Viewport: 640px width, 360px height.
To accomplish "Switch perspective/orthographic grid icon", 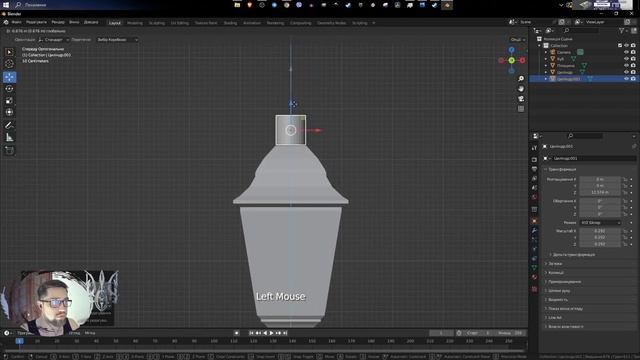I will 521,109.
